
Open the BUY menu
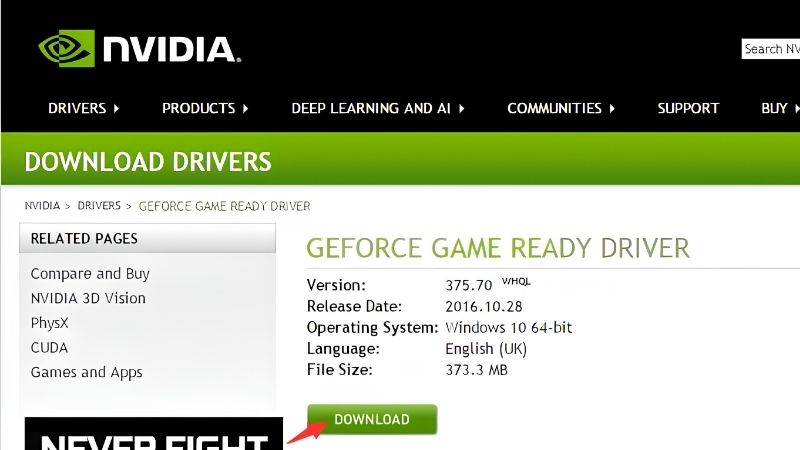pos(774,108)
